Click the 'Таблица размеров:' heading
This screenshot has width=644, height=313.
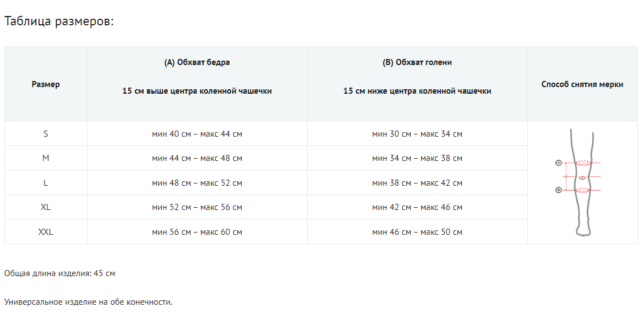(x=59, y=21)
